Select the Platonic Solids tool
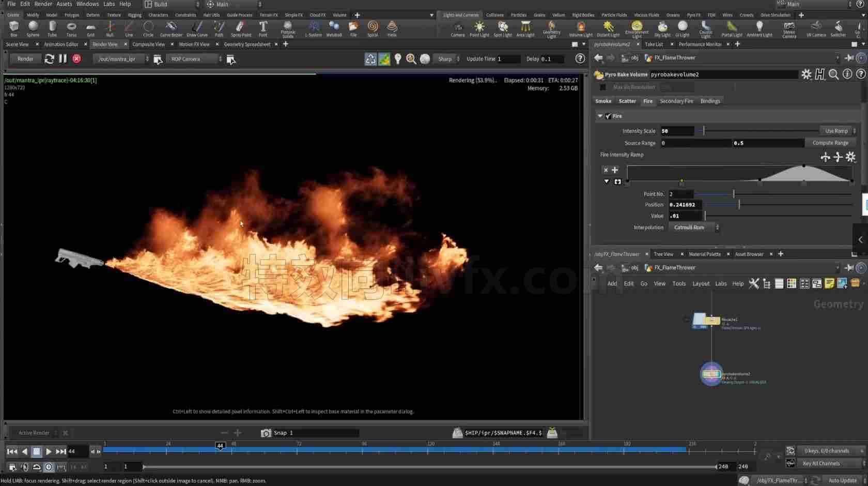Screen dimensions: 868x486 [288, 29]
